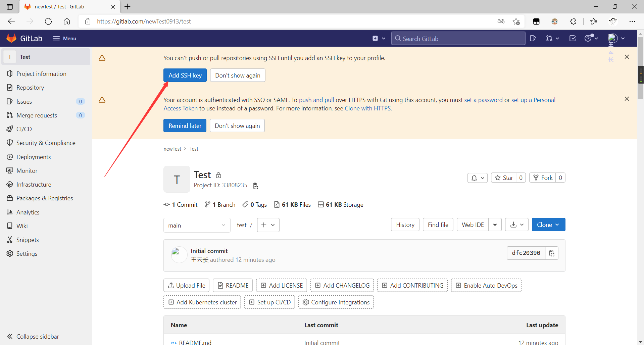Click the Deployments sidebar icon
The width and height of the screenshot is (644, 345).
(x=10, y=157)
